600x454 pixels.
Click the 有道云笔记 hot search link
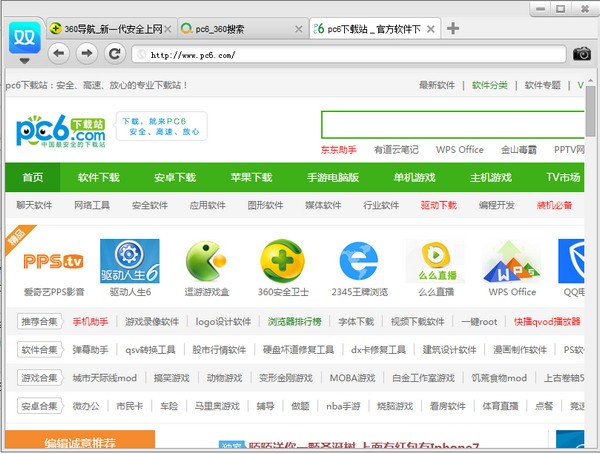pos(396,150)
